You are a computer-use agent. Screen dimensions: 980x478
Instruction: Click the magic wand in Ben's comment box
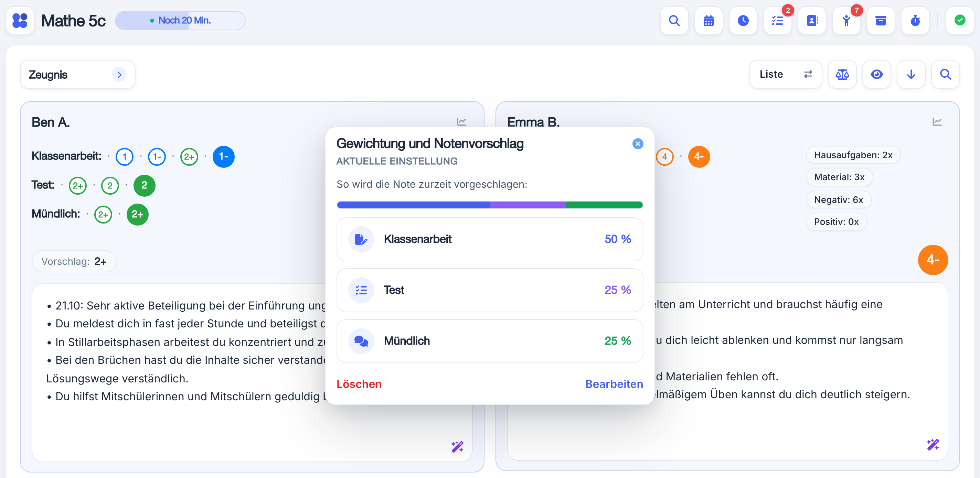click(x=457, y=446)
